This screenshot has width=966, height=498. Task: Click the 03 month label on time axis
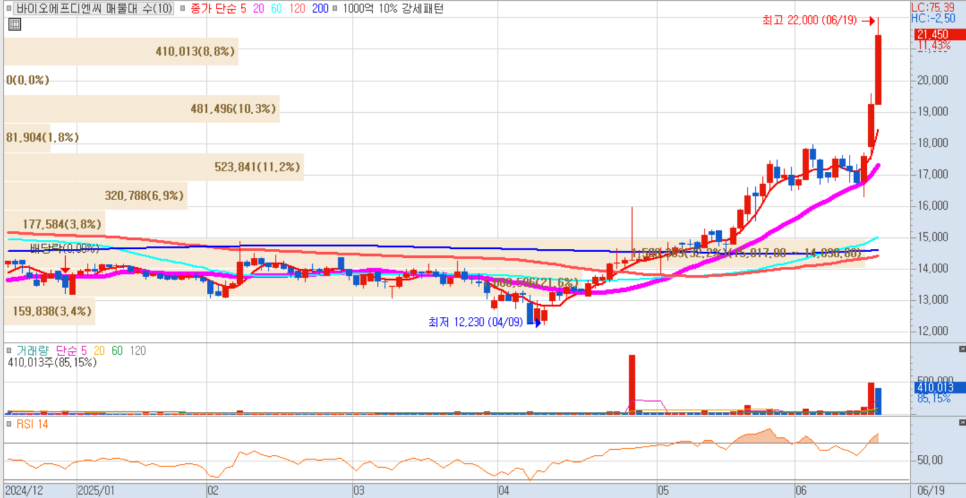click(x=360, y=491)
